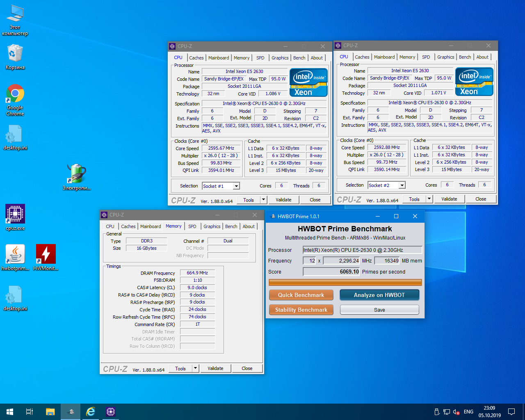The height and width of the screenshot is (420, 525).
Task: Switch to HWBOT Prime taskbar icon
Action: pos(71,412)
